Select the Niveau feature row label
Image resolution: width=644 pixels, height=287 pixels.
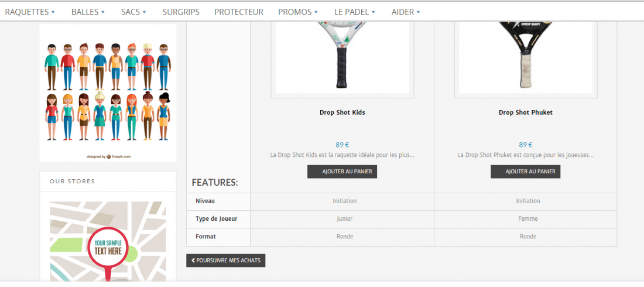[205, 201]
